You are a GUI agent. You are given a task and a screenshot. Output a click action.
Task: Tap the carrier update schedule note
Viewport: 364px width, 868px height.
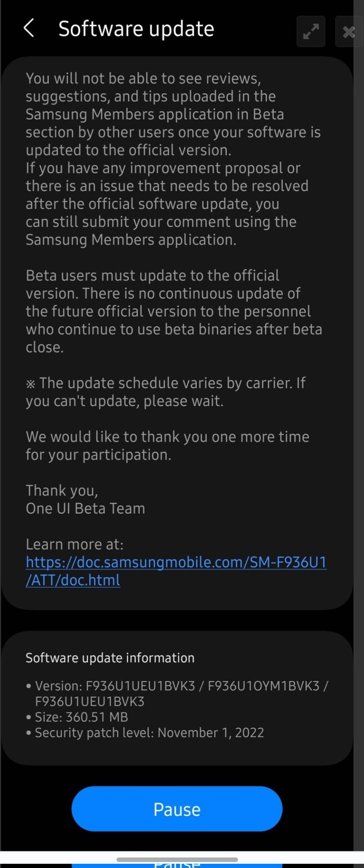(x=165, y=392)
